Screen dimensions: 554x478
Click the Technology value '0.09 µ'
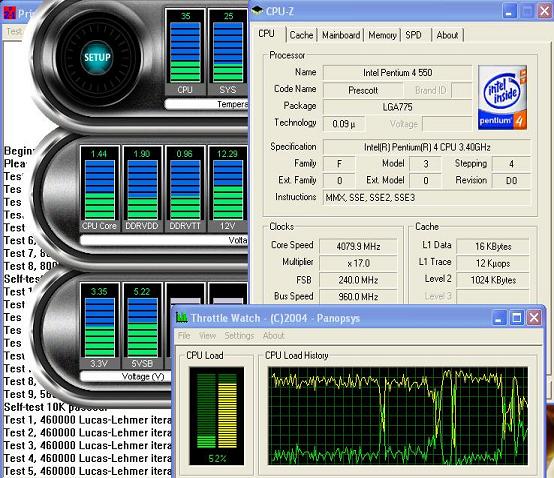[343, 124]
